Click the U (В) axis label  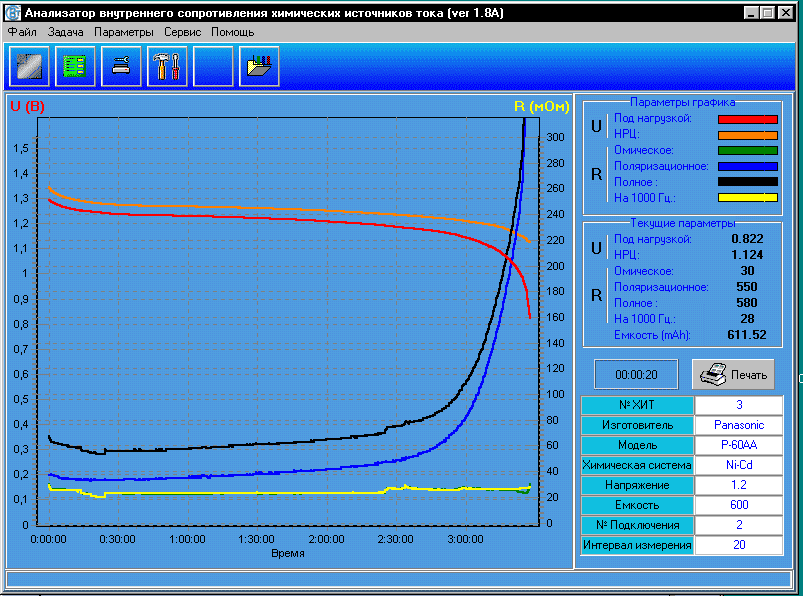pyautogui.click(x=28, y=107)
